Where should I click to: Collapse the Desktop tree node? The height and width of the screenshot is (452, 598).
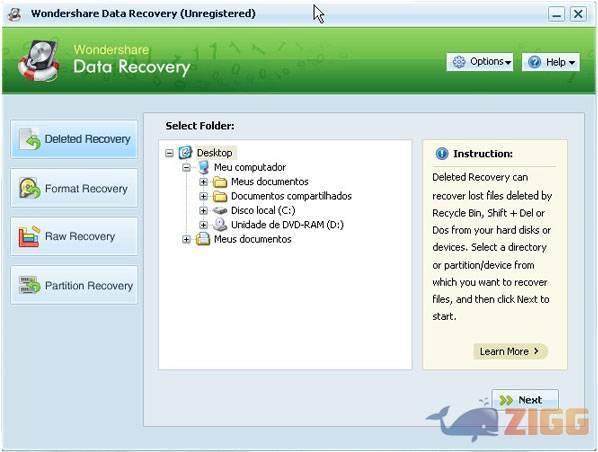click(x=169, y=153)
